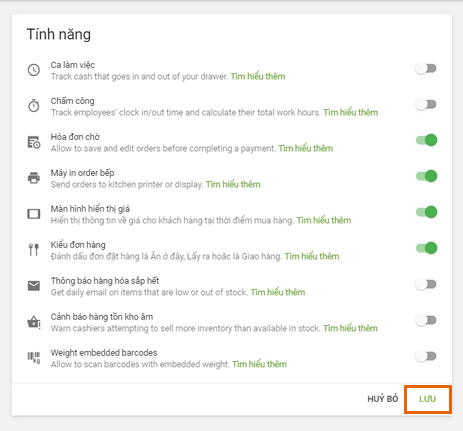Open Tìm hiểu thêm link under Màn hình hiển thị giá

324,220
